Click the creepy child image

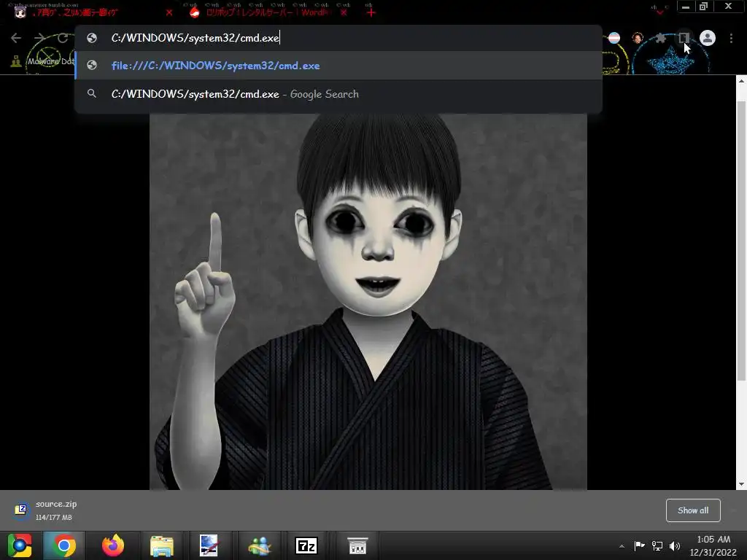point(368,301)
